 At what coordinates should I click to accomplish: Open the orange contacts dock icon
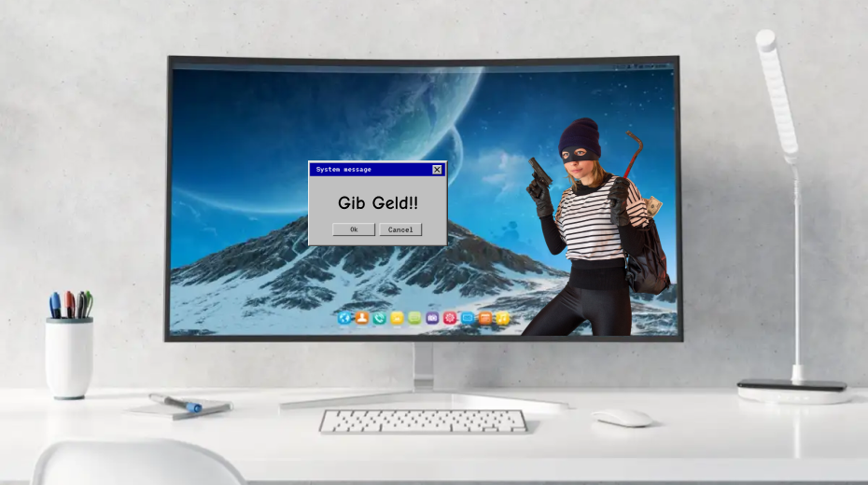click(x=362, y=318)
